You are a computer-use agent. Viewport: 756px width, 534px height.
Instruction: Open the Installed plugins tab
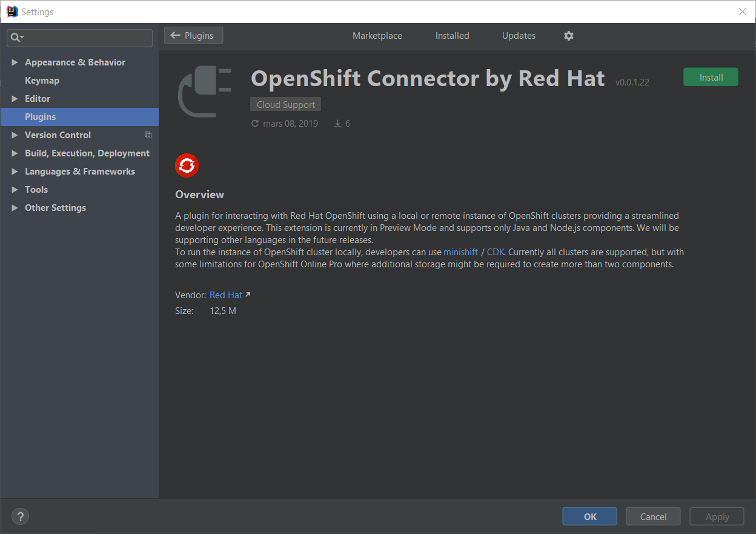pyautogui.click(x=452, y=36)
